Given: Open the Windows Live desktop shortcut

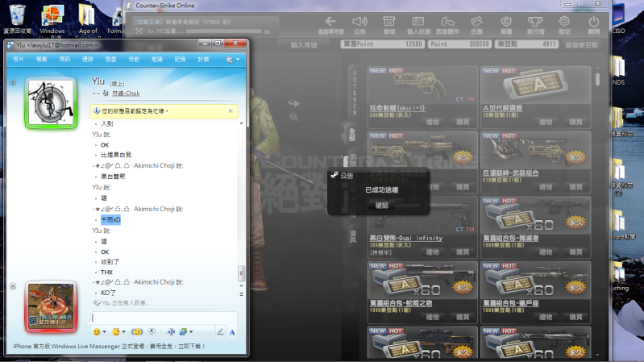Looking at the screenshot, I should (x=52, y=19).
